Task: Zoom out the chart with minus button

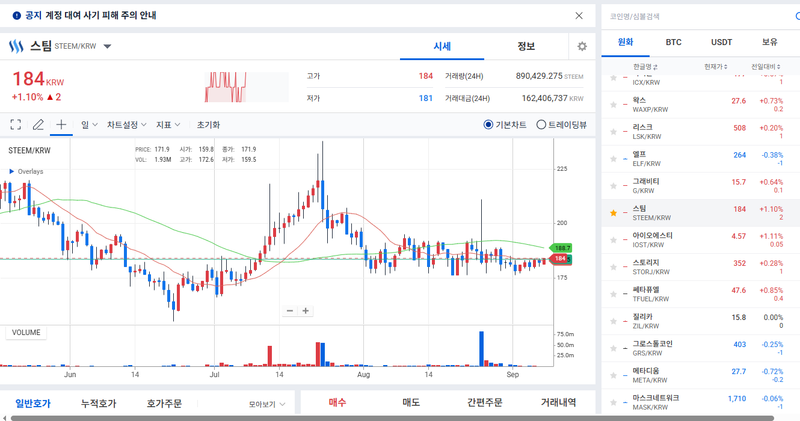Action: coord(290,311)
